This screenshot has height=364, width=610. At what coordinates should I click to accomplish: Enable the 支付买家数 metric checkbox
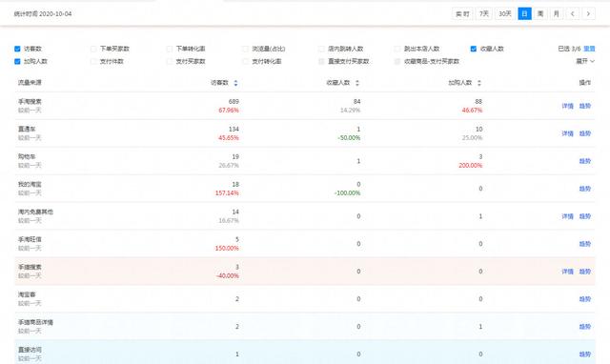pyautogui.click(x=170, y=61)
